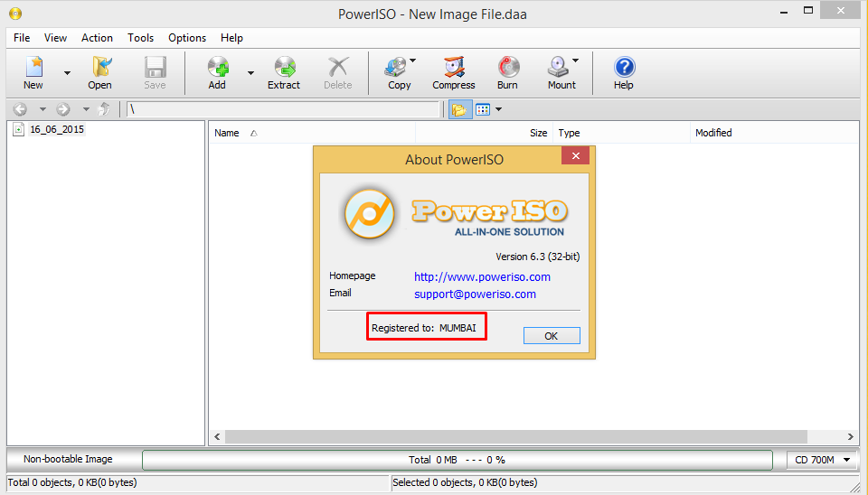868x495 pixels.
Task: Click the New image toolbar icon
Action: [x=33, y=72]
